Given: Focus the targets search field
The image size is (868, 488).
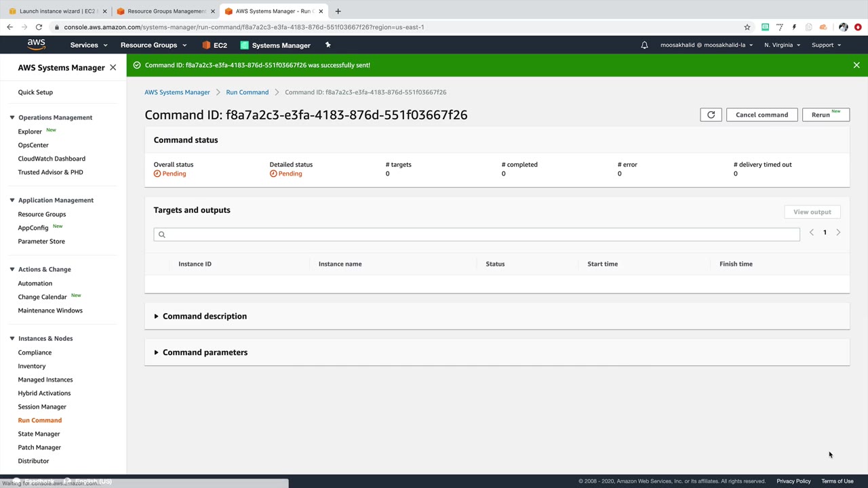Looking at the screenshot, I should pos(477,235).
